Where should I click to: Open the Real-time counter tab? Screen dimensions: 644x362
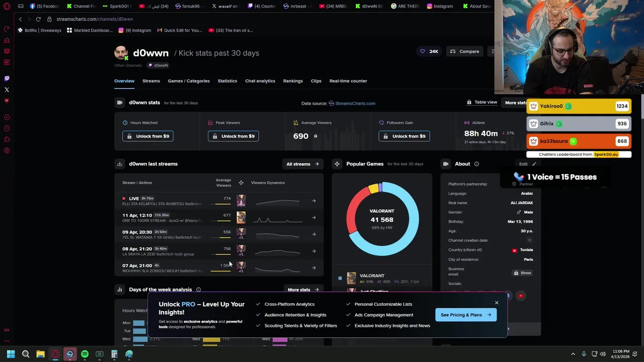click(348, 81)
